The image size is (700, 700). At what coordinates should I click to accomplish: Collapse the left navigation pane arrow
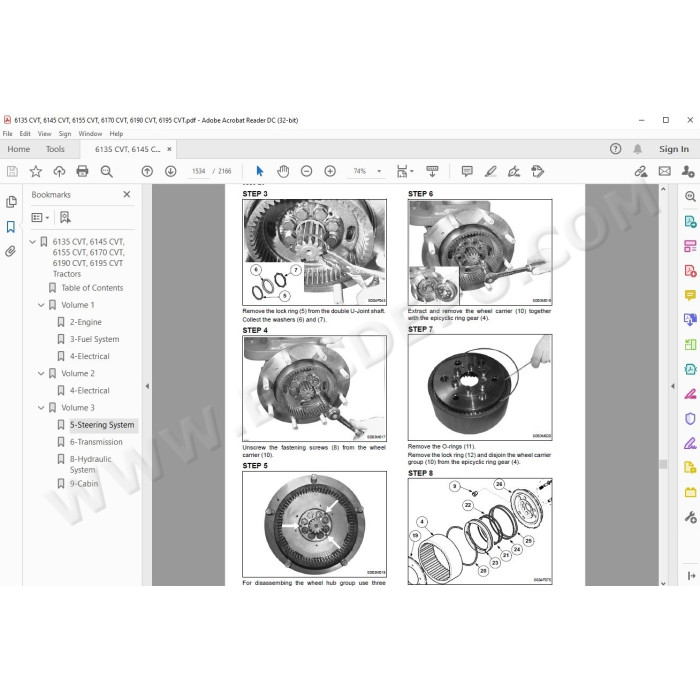pos(147,386)
